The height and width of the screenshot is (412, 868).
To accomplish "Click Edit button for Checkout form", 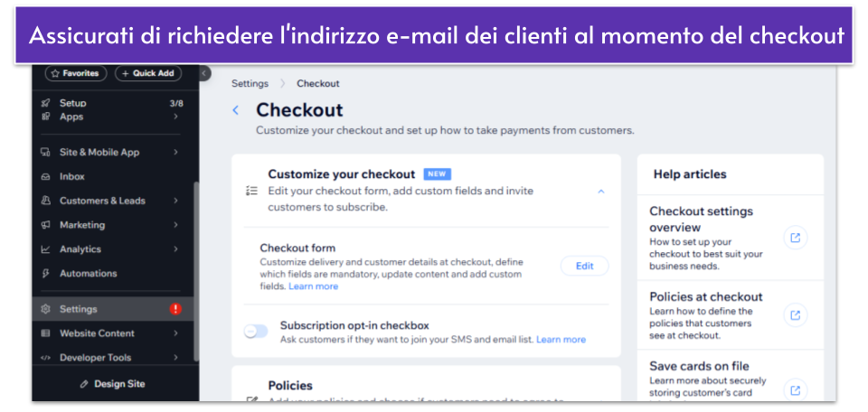I will pos(585,266).
